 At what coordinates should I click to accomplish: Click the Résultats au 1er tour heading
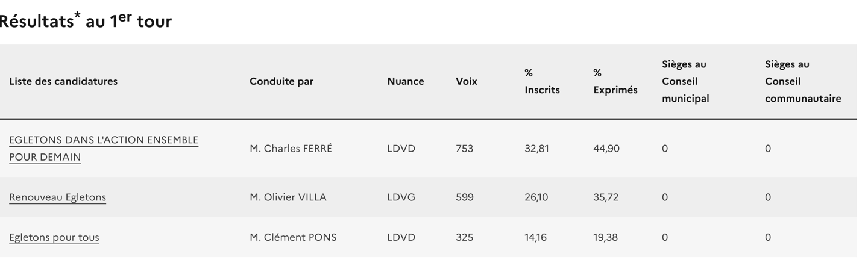pyautogui.click(x=84, y=21)
